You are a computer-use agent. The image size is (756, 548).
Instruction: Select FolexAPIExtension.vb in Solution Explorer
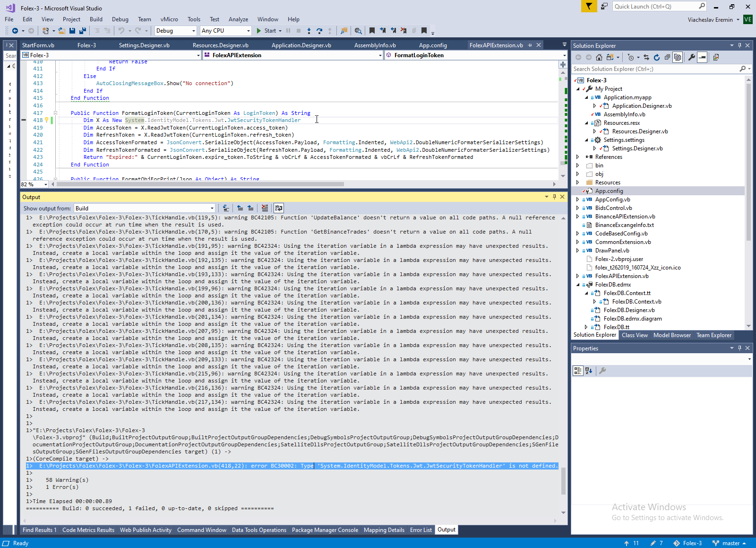click(622, 276)
